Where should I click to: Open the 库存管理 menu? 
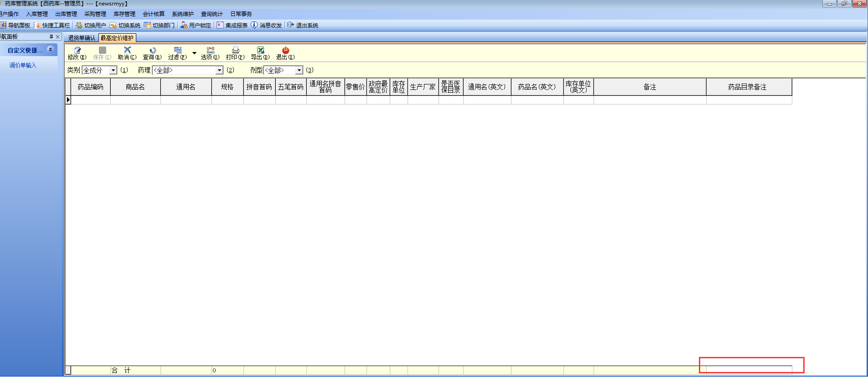pos(124,14)
